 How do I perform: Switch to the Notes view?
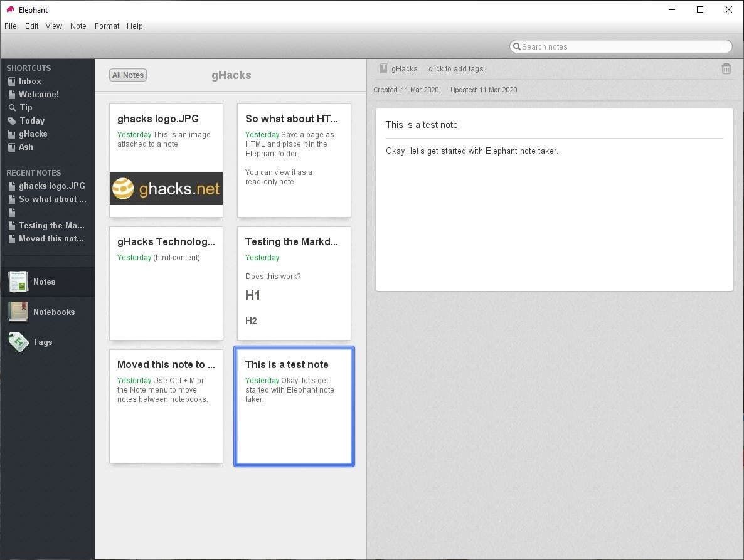pyautogui.click(x=48, y=282)
